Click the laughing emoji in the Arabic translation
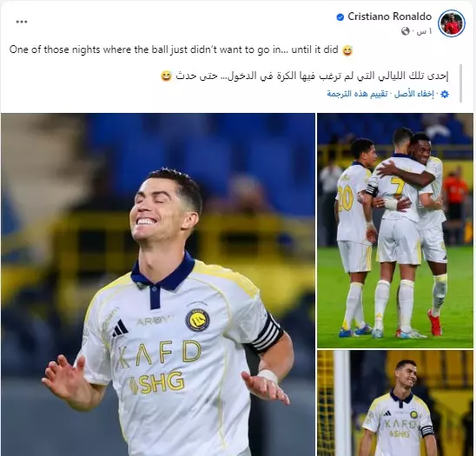476x456 pixels. click(166, 76)
